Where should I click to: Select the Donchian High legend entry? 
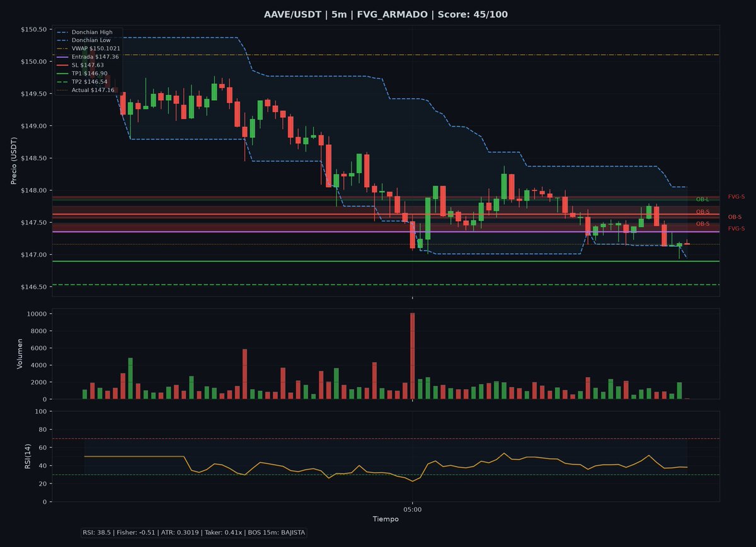(92, 32)
